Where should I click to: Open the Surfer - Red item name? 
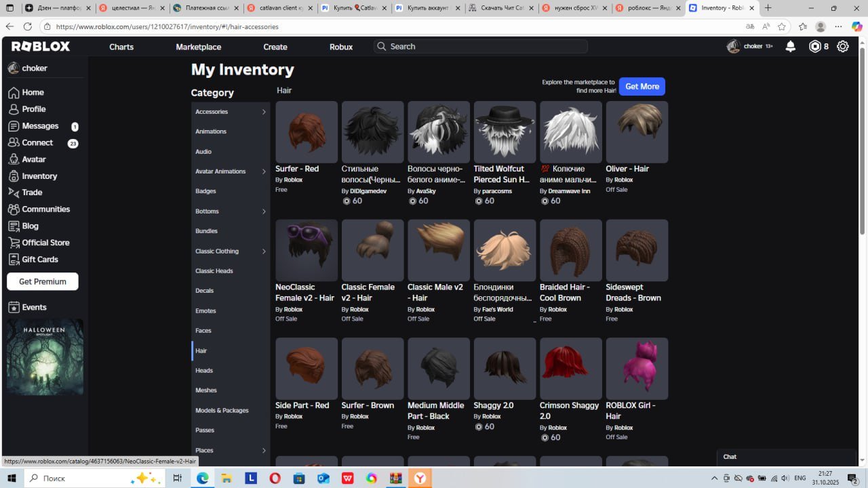pos(297,169)
